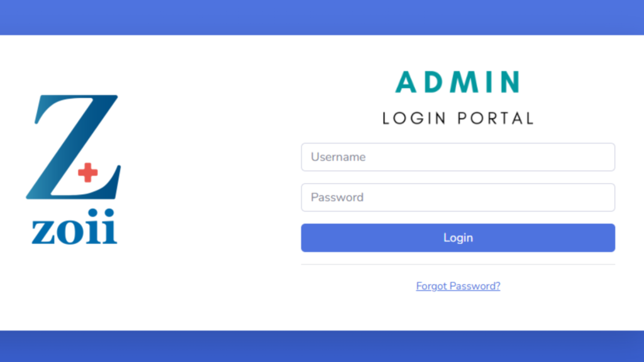Click the word PORTAL in the subtitle

[x=496, y=118]
